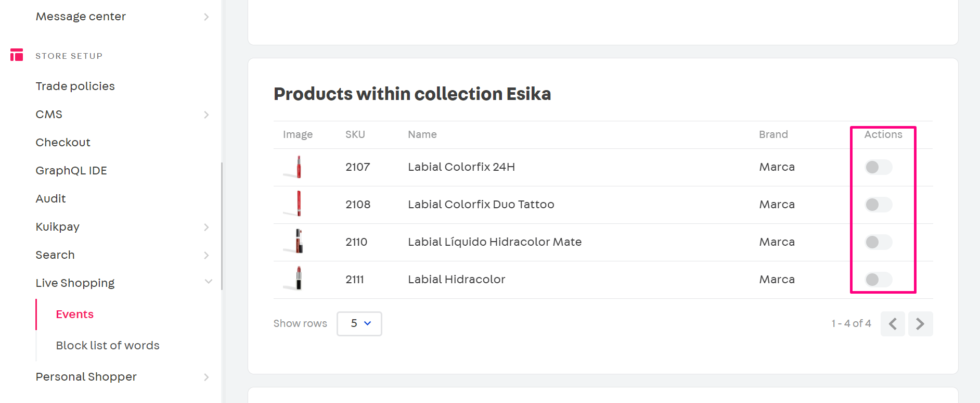Go to the next page arrow
This screenshot has width=980, height=403.
coord(920,324)
